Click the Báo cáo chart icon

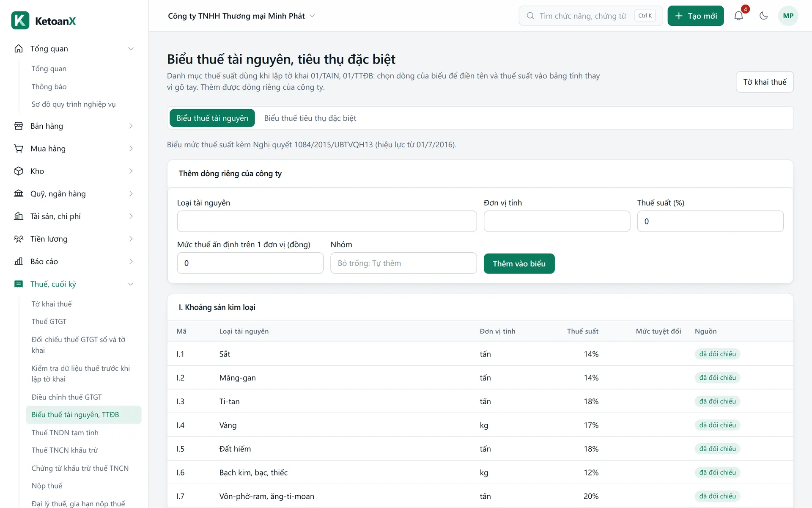point(19,262)
